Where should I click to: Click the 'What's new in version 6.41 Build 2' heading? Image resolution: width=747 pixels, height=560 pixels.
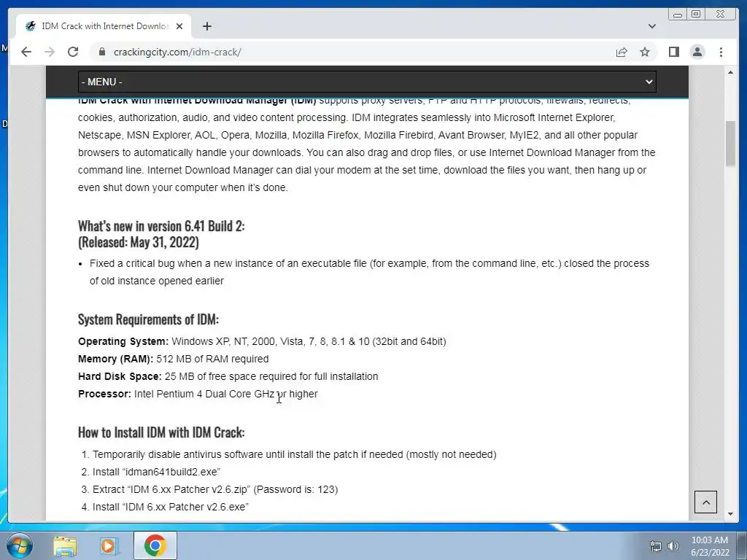(161, 226)
